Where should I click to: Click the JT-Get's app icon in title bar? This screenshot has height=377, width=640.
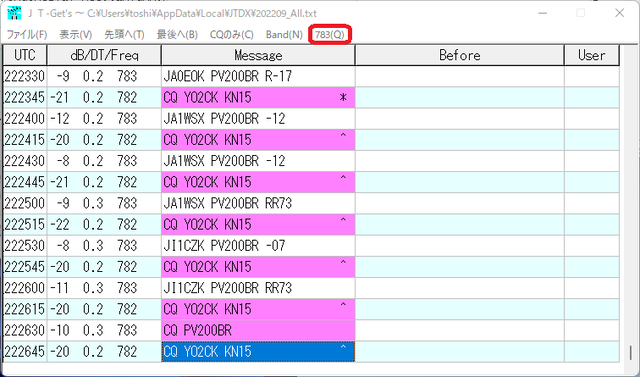[14, 13]
